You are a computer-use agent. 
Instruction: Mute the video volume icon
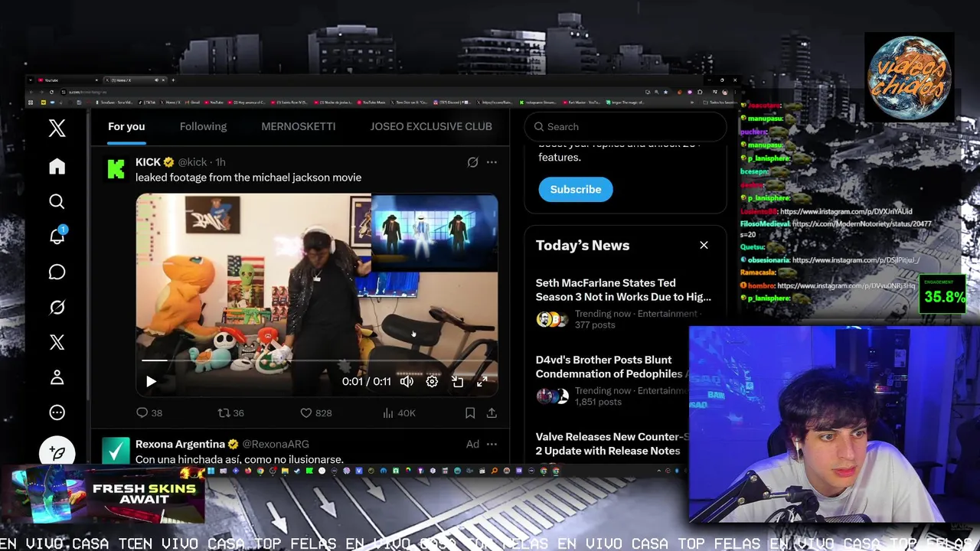tap(407, 381)
